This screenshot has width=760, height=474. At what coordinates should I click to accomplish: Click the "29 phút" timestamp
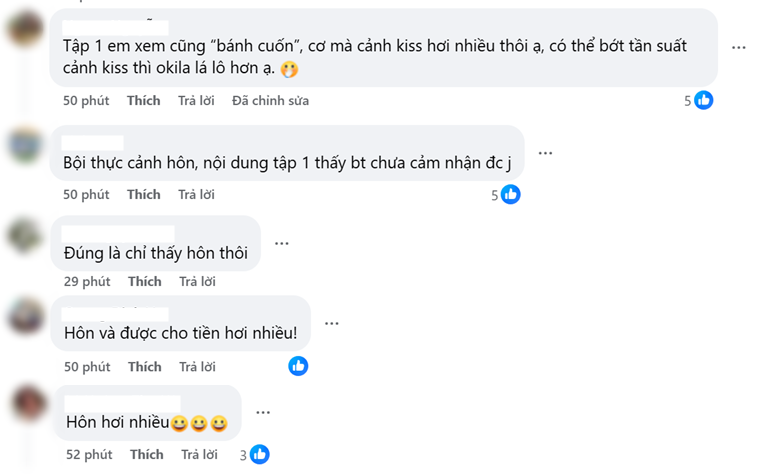coord(88,282)
